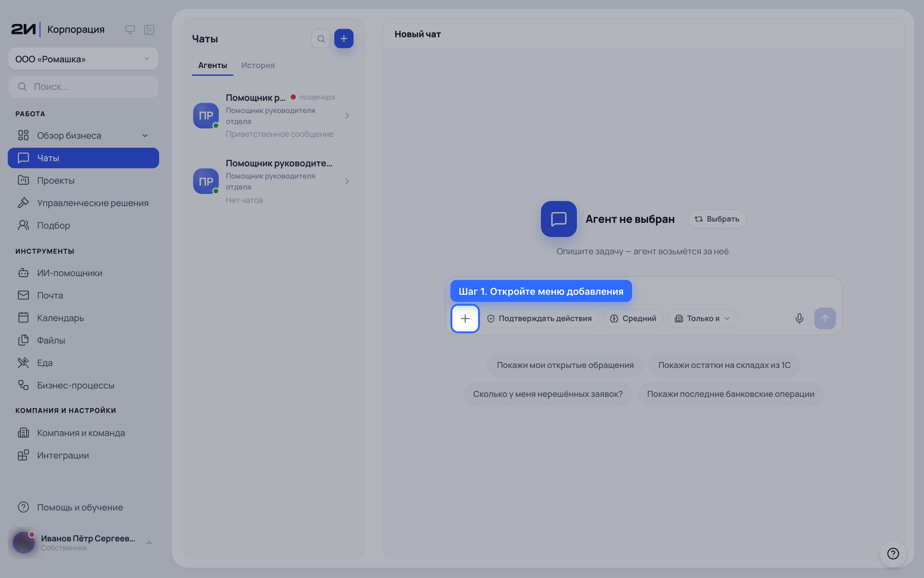Select Чаты in sidebar menu

[x=83, y=158]
